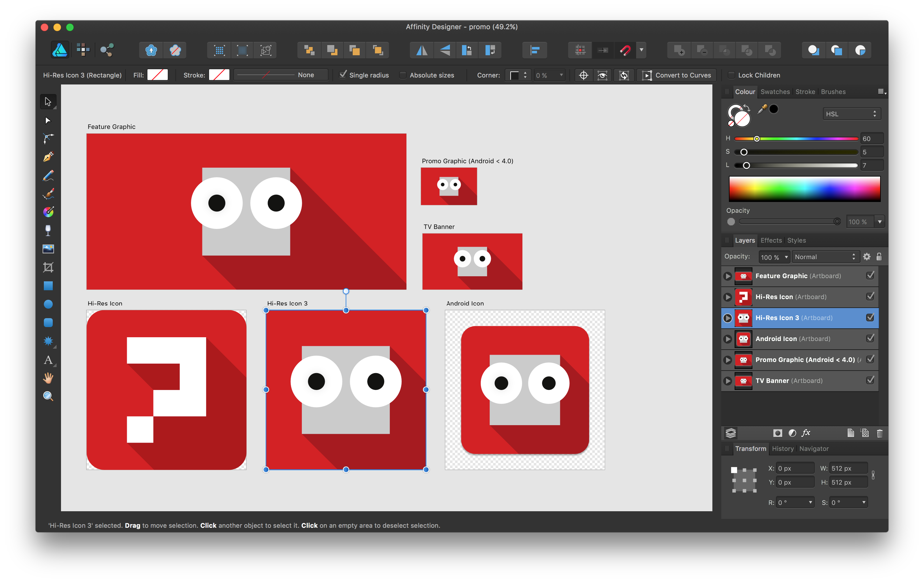Click the colour picker eyedropper
The image size is (924, 583).
pos(762,109)
